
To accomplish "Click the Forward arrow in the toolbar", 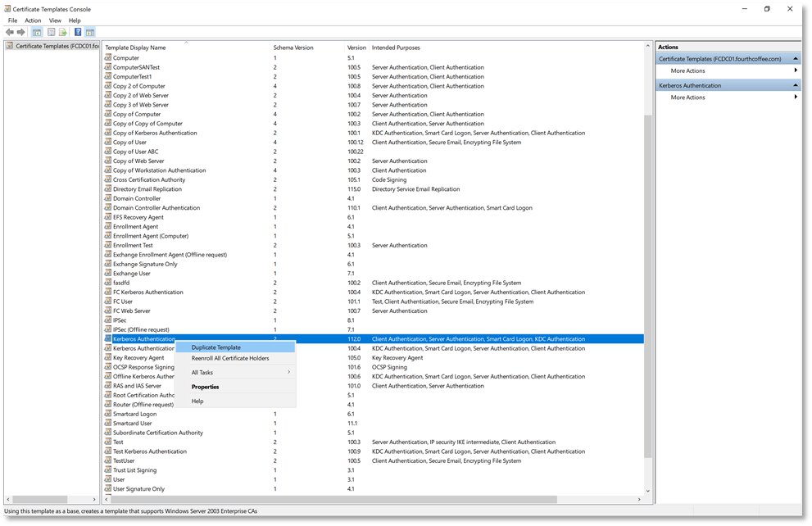I will click(21, 32).
